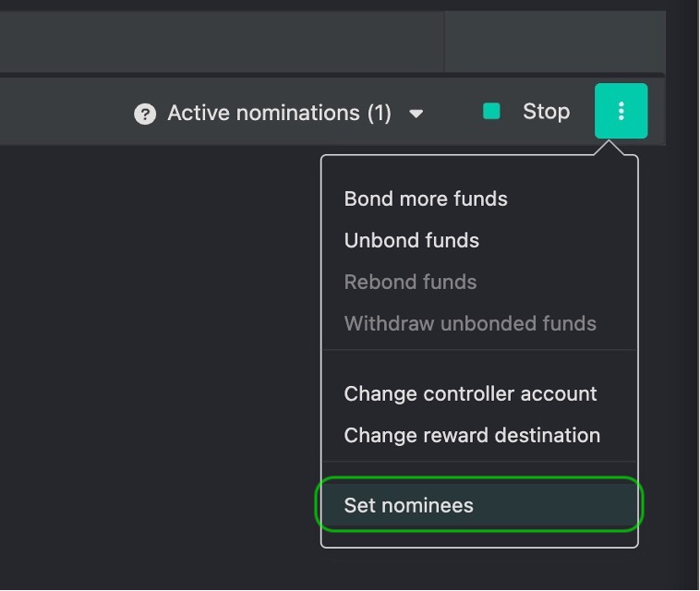Viewport: 700px width, 591px height.
Task: Click the disabled Withdraw unbonded funds item
Action: coord(470,323)
